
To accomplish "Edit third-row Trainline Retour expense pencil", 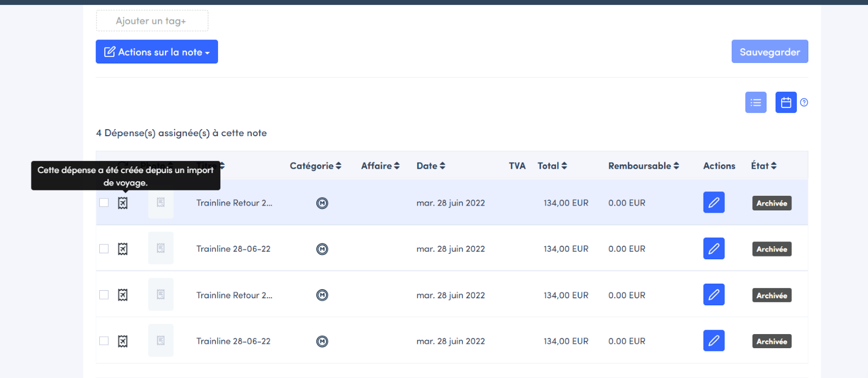I will [x=714, y=294].
